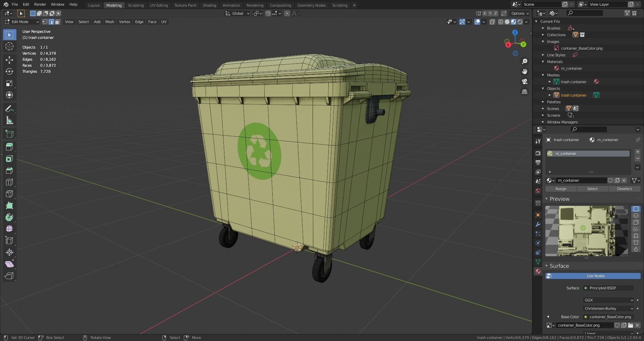Click the material preview thumbnail
Viewport: 644px width, 341px height.
point(586,231)
